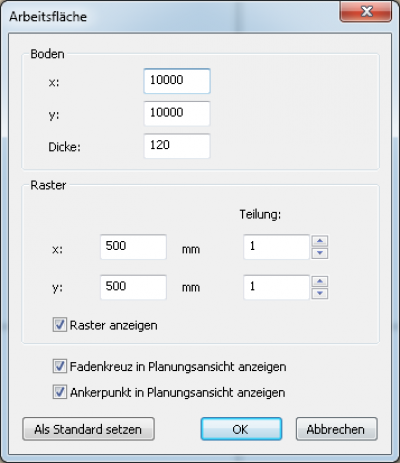Click the Boden y input field

pos(177,114)
